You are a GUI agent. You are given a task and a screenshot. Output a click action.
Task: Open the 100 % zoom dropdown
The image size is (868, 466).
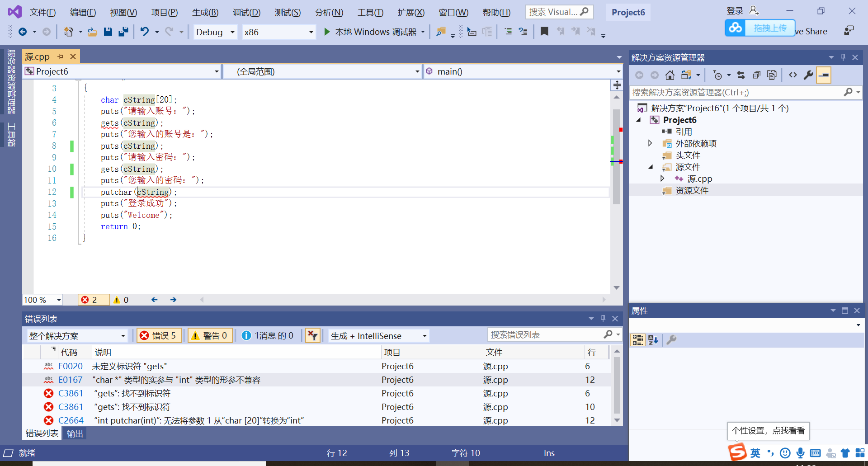click(42, 300)
